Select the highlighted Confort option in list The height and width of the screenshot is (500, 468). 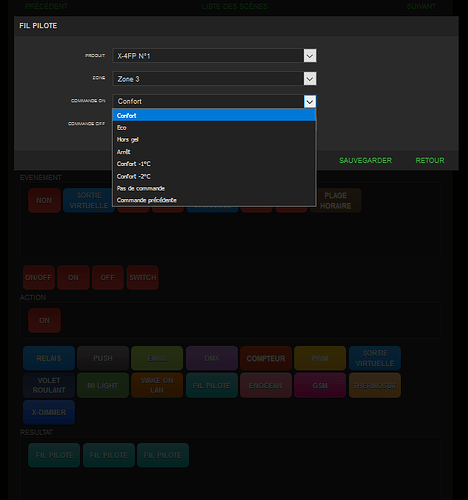click(214, 115)
